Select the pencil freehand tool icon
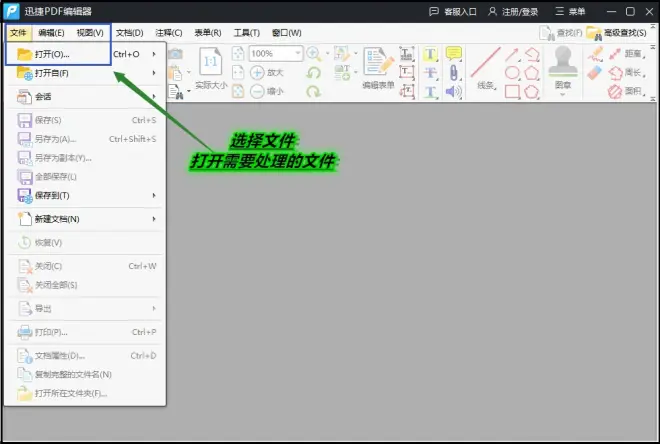660x444 pixels. pos(595,54)
